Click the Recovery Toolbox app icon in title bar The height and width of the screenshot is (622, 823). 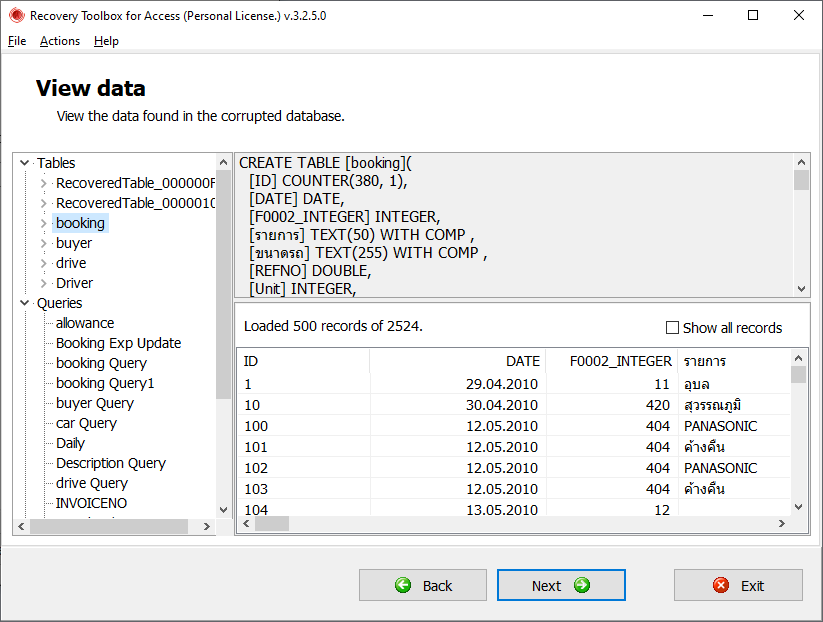pos(16,15)
